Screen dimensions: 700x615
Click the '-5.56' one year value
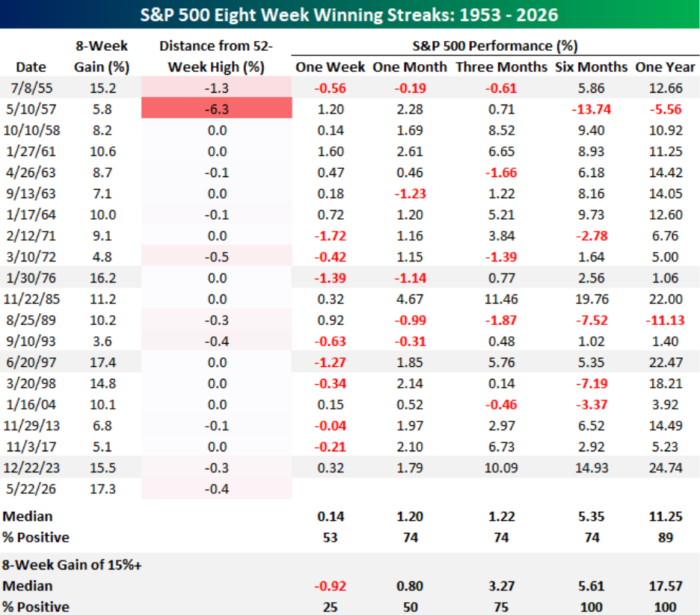[665, 109]
